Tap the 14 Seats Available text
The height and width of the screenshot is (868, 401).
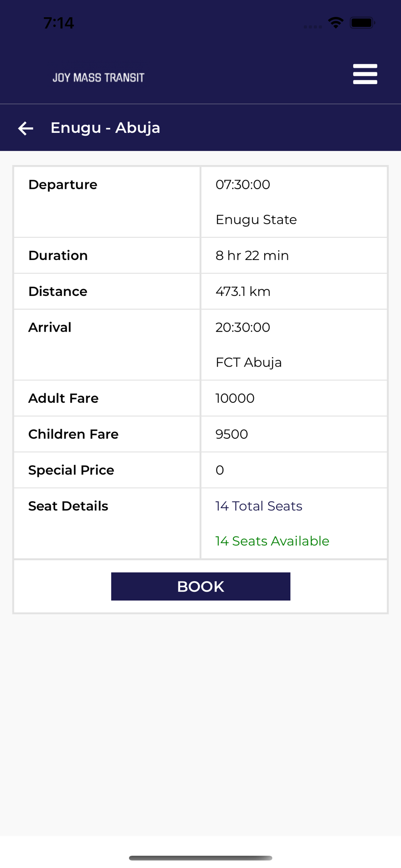coord(272,541)
